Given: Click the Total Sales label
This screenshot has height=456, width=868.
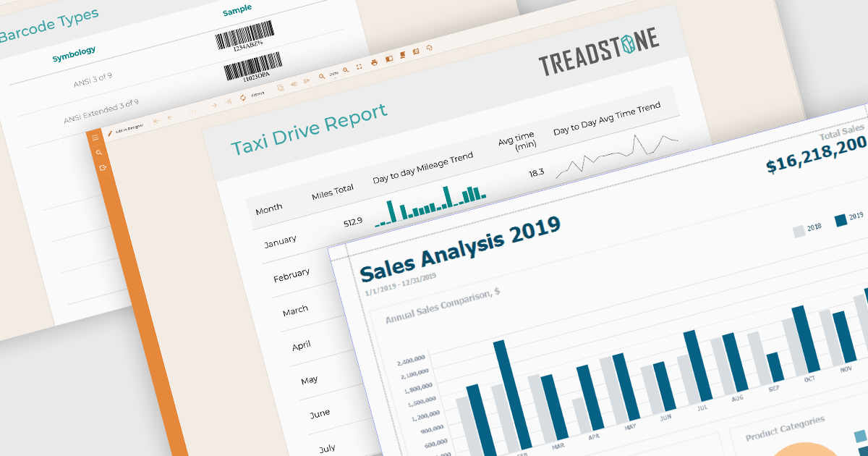Looking at the screenshot, I should click(842, 132).
